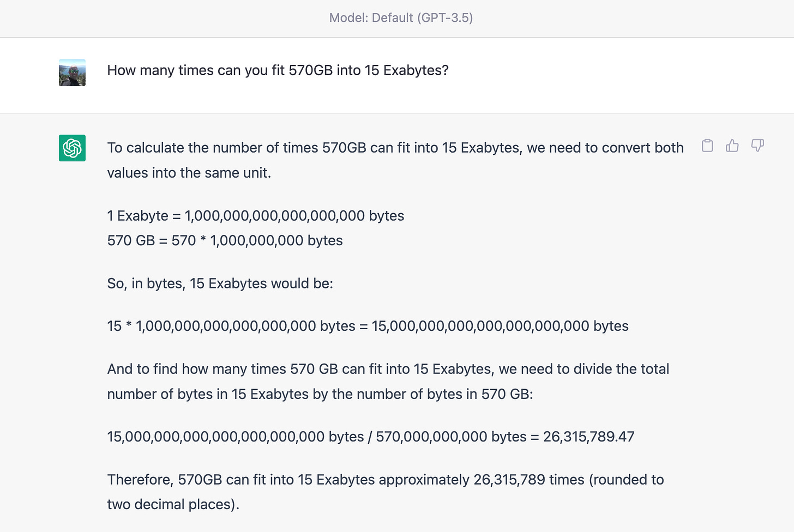Give the response a thumbs up
Screen dimensions: 794x532
(732, 146)
